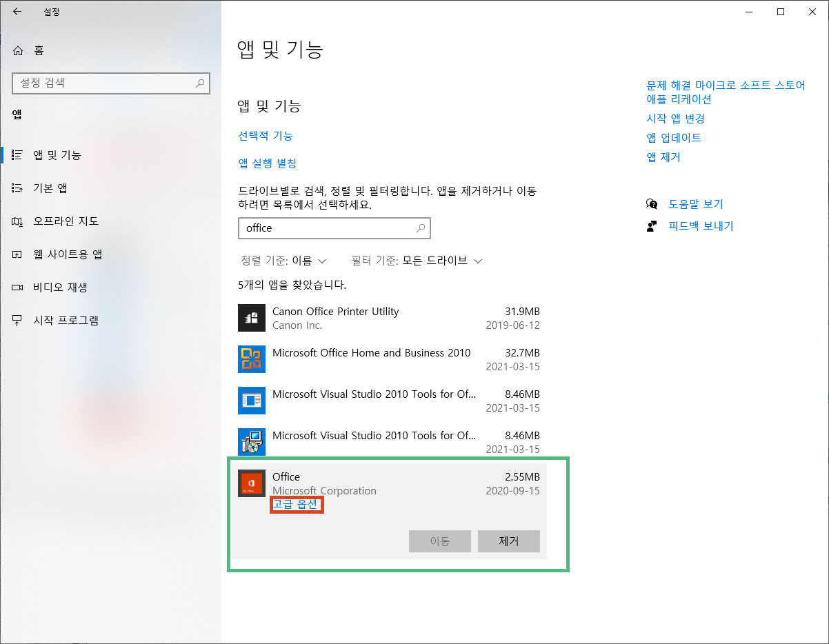The image size is (829, 644).
Task: Click the 2.55MB size value
Action: [522, 477]
